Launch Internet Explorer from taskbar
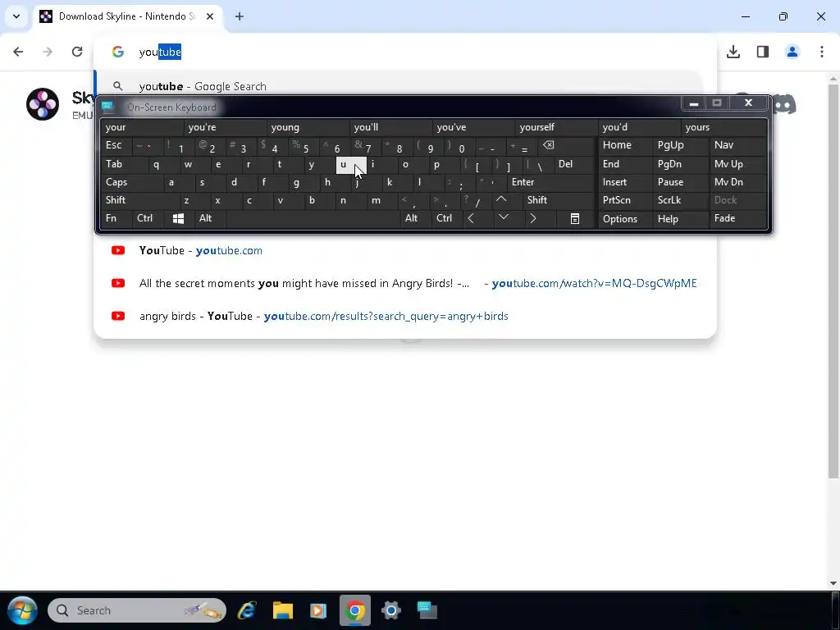This screenshot has height=630, width=840. (247, 610)
